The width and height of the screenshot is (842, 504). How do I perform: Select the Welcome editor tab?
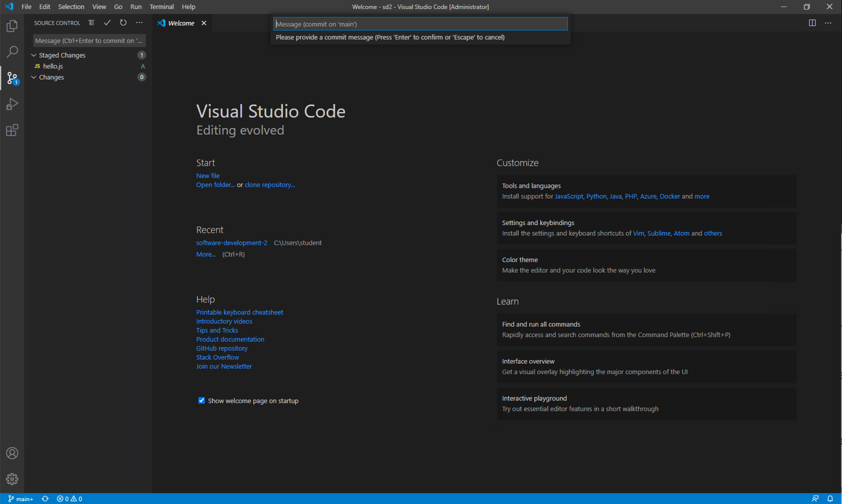coord(181,23)
